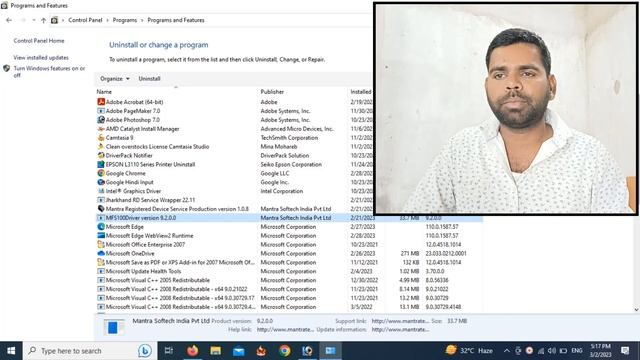Click the Camtasia 9 icon
Screen dimensions: 640x360
(x=101, y=138)
